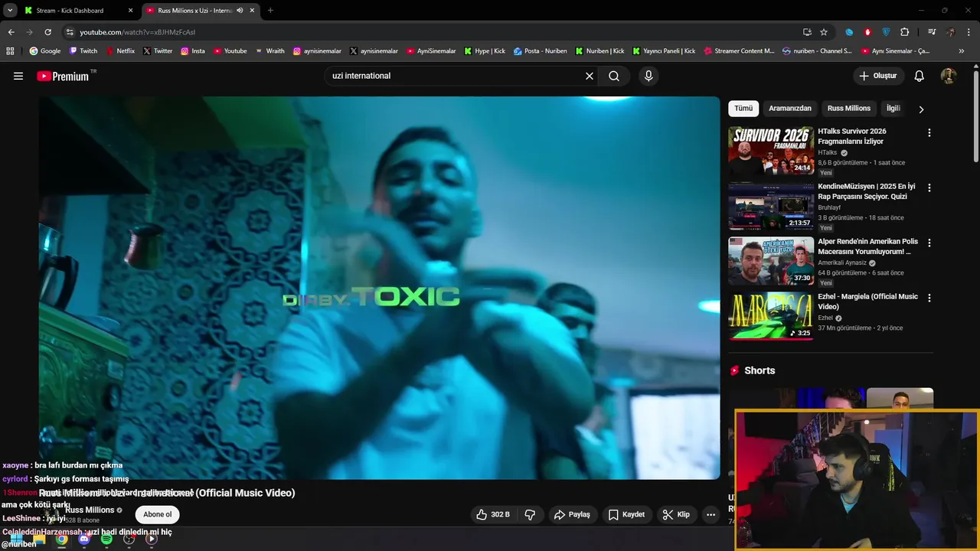Open the Hype | Kick bookmark
The image size is (980, 551).
(x=484, y=51)
